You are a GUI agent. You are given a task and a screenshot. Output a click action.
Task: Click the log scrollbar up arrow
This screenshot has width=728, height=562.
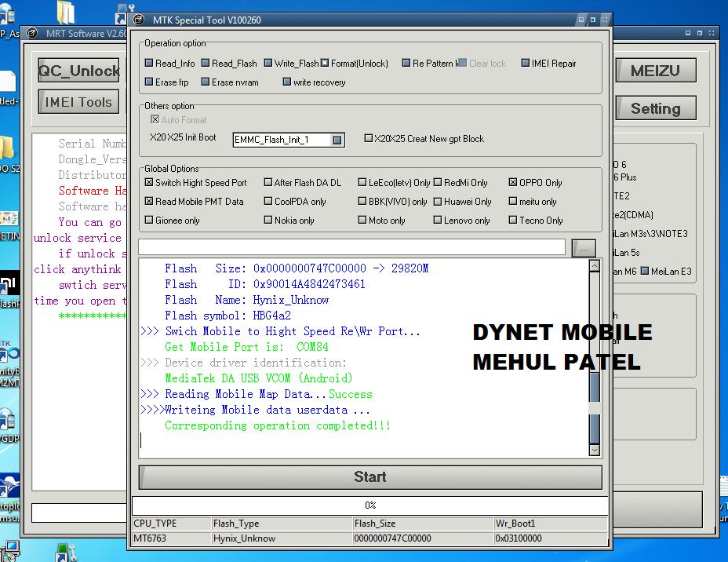(x=595, y=265)
